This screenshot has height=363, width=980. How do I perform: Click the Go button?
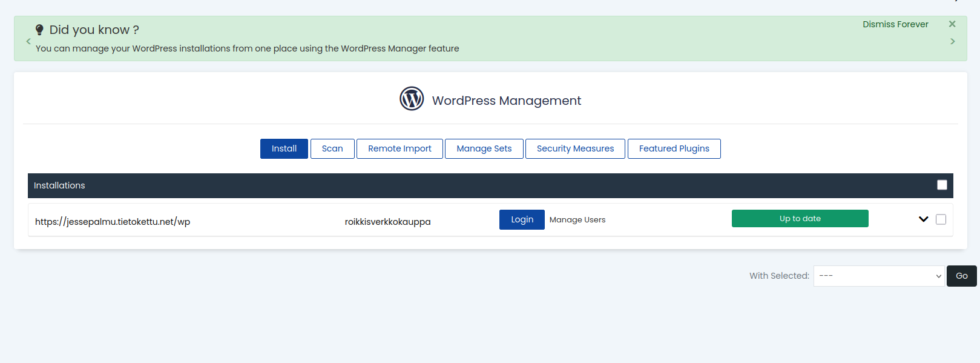(961, 276)
